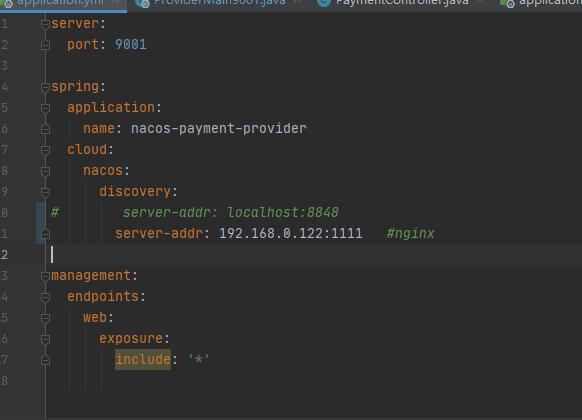The height and width of the screenshot is (420, 582).
Task: Click the #nginx comment
Action: 411,234
